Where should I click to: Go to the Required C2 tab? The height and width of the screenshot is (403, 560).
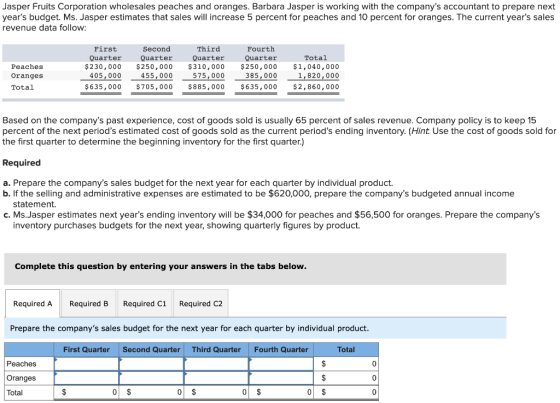[201, 303]
